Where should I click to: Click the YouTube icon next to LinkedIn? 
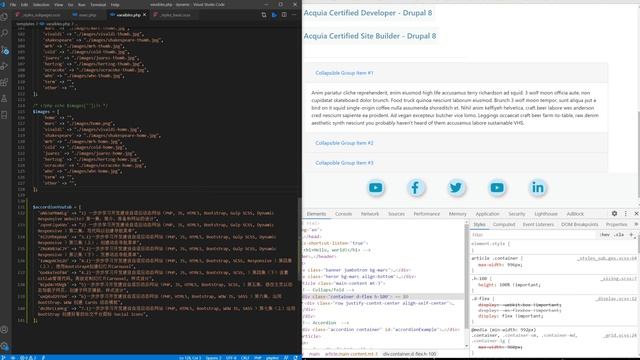coord(497,188)
